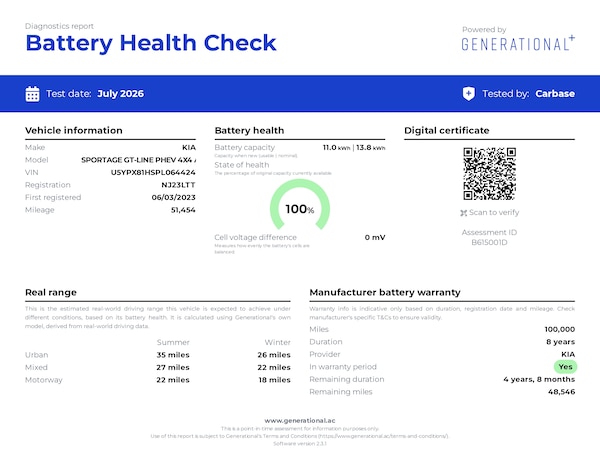Select the registration NJ23LTT
Image resolution: width=600 pixels, height=450 pixels.
click(x=178, y=185)
